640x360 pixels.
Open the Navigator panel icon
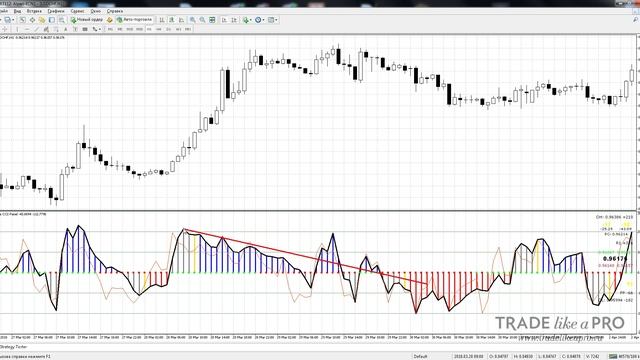tap(42, 20)
